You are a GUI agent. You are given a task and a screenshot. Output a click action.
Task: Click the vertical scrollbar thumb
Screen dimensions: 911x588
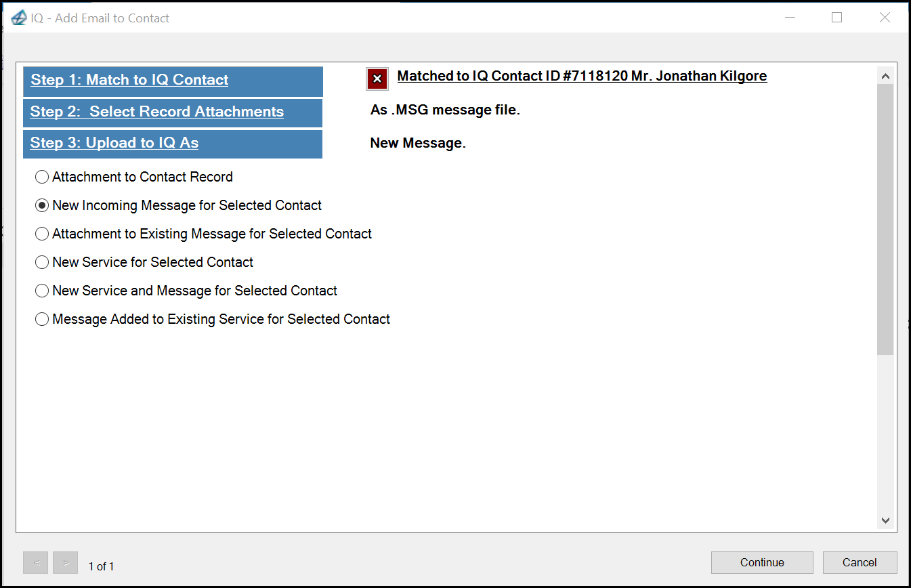885,219
